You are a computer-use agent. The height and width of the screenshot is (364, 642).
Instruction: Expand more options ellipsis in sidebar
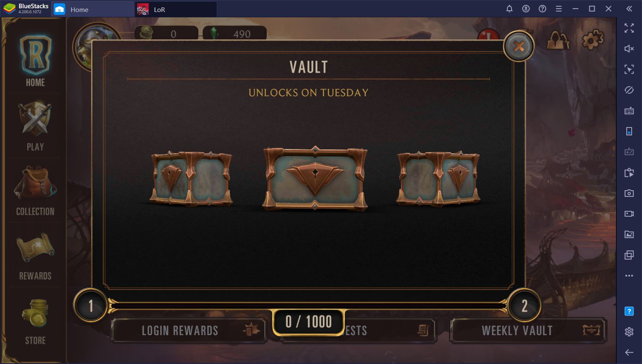[629, 276]
